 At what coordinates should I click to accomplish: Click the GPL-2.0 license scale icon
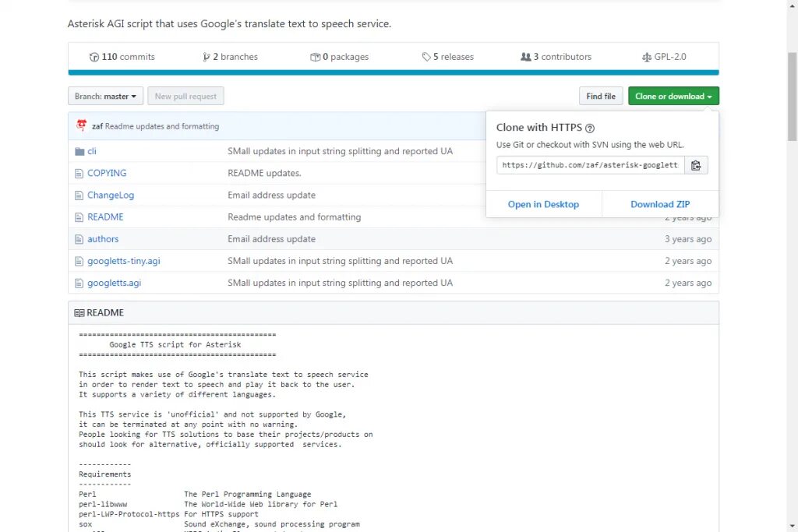coord(646,57)
